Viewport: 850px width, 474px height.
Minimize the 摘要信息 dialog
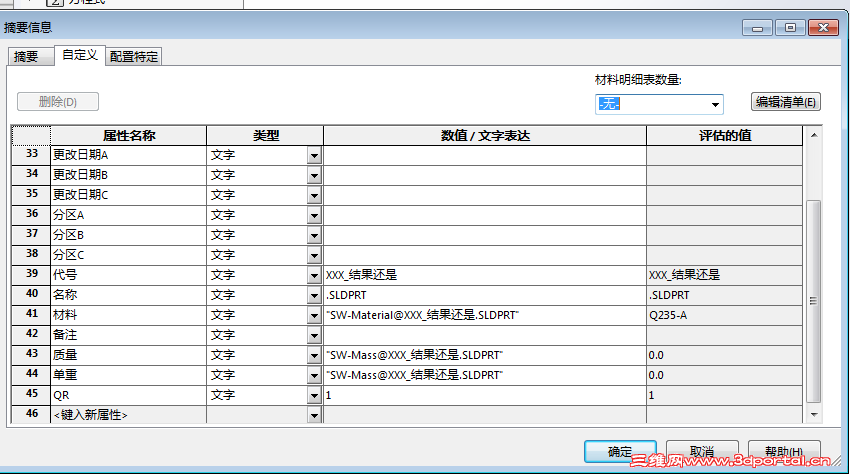(x=758, y=28)
